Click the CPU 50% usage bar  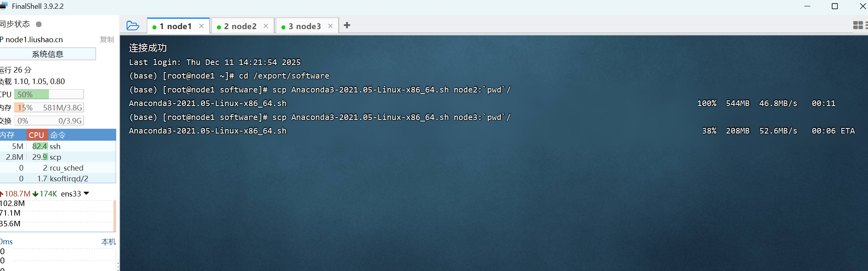pyautogui.click(x=49, y=94)
